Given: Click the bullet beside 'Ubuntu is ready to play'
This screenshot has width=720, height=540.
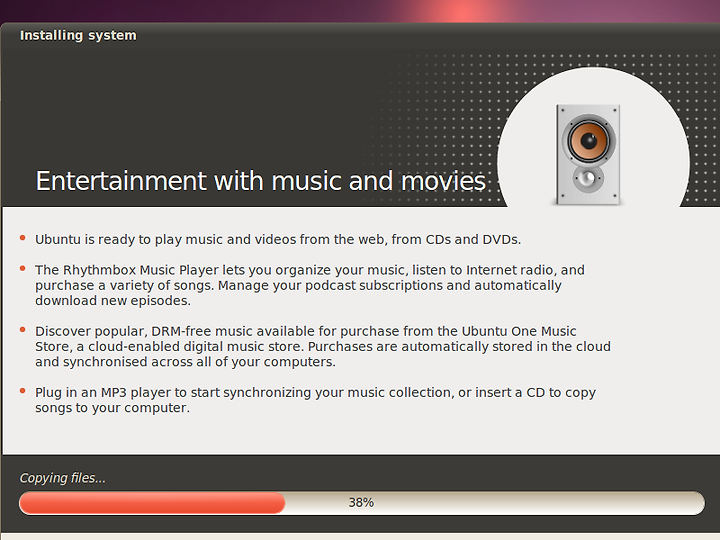Looking at the screenshot, I should point(22,238).
